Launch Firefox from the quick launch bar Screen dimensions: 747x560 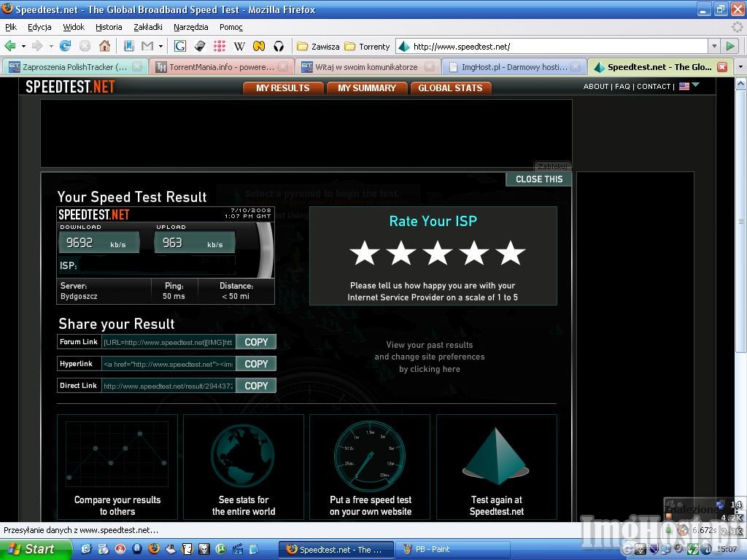click(154, 548)
